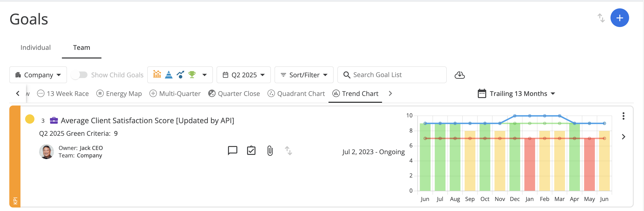Open the Average Client Satisfaction Score goal
The image size is (644, 211).
point(147,121)
